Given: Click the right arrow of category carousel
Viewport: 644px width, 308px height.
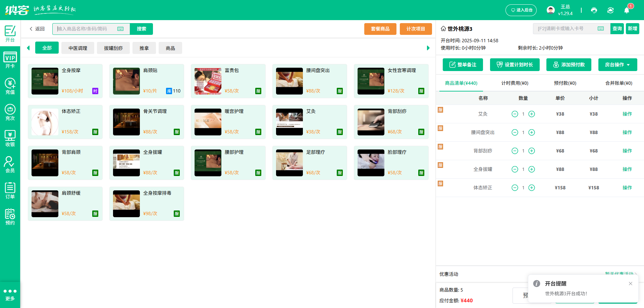Looking at the screenshot, I should tap(428, 48).
